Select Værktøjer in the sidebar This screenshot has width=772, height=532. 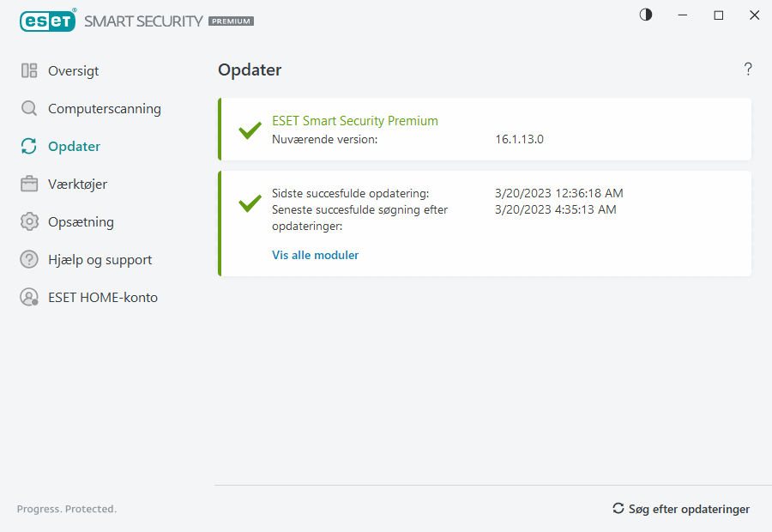pyautogui.click(x=77, y=184)
